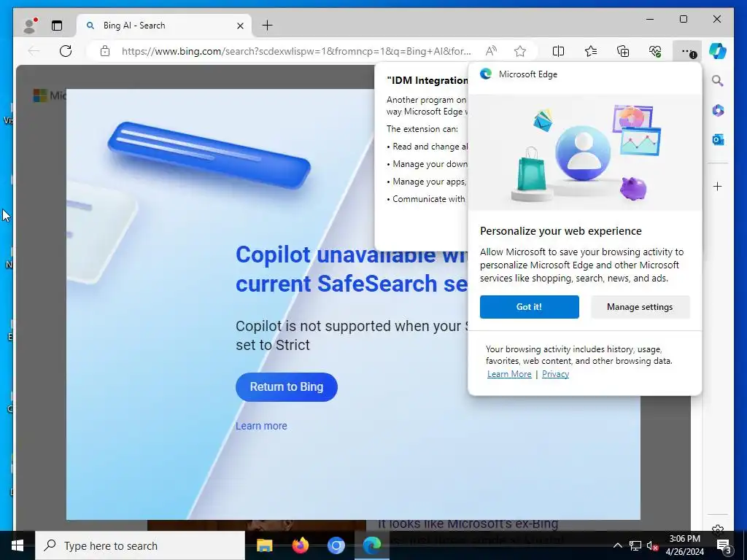This screenshot has height=560, width=747.
Task: Open the Copilot sidebar icon
Action: click(718, 51)
